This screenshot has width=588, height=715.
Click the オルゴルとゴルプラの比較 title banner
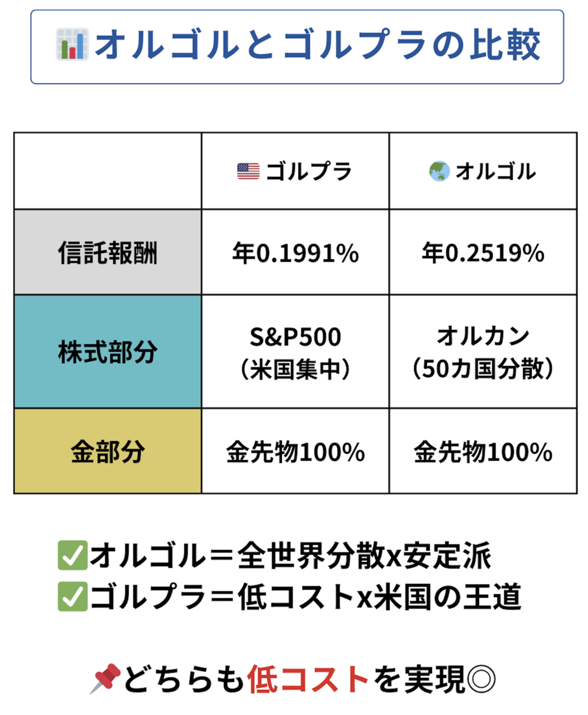297,46
